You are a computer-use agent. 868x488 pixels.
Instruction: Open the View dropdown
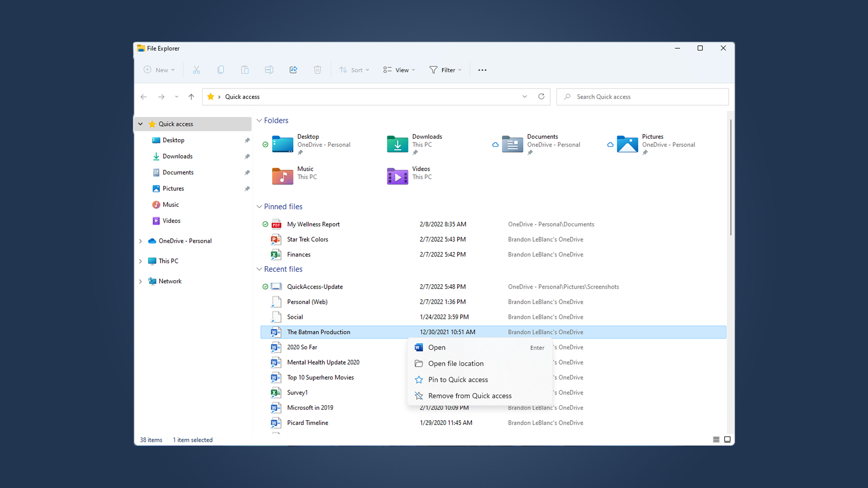(398, 70)
